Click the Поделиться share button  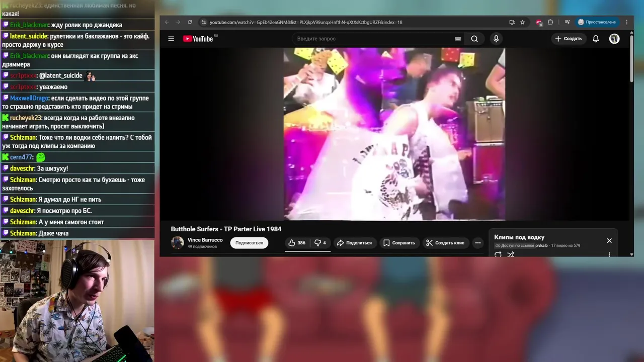click(x=354, y=243)
